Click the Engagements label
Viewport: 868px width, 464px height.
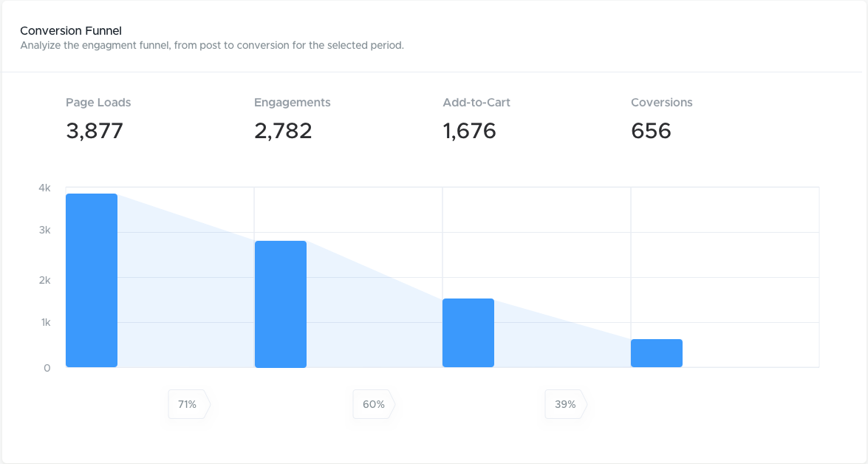click(x=293, y=103)
